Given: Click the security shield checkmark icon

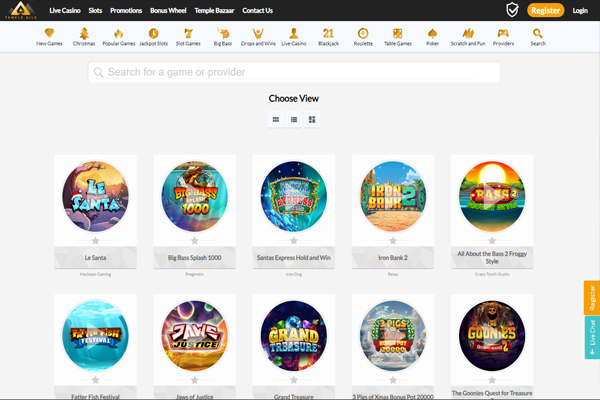Looking at the screenshot, I should pyautogui.click(x=512, y=10).
